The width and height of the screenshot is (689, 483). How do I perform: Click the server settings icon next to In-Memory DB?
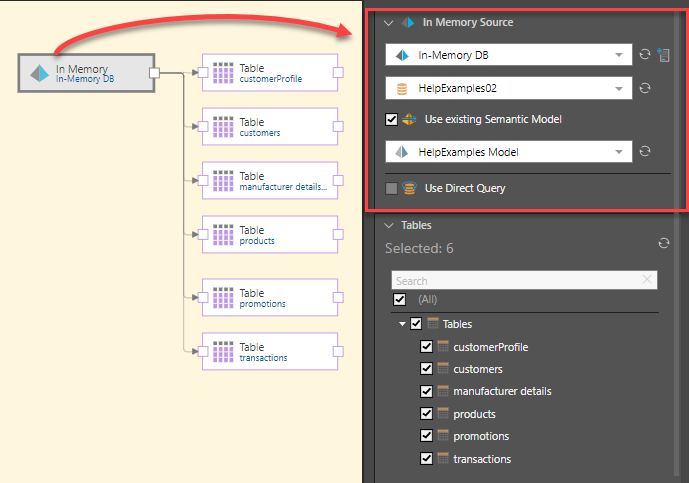click(662, 54)
